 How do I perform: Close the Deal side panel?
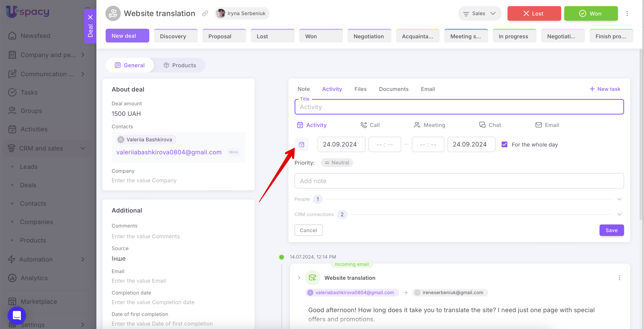tap(90, 17)
